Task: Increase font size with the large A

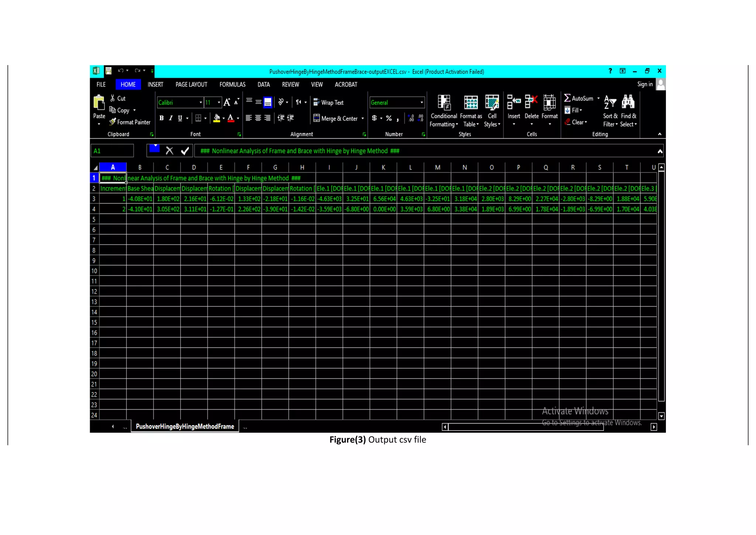Action: point(227,102)
